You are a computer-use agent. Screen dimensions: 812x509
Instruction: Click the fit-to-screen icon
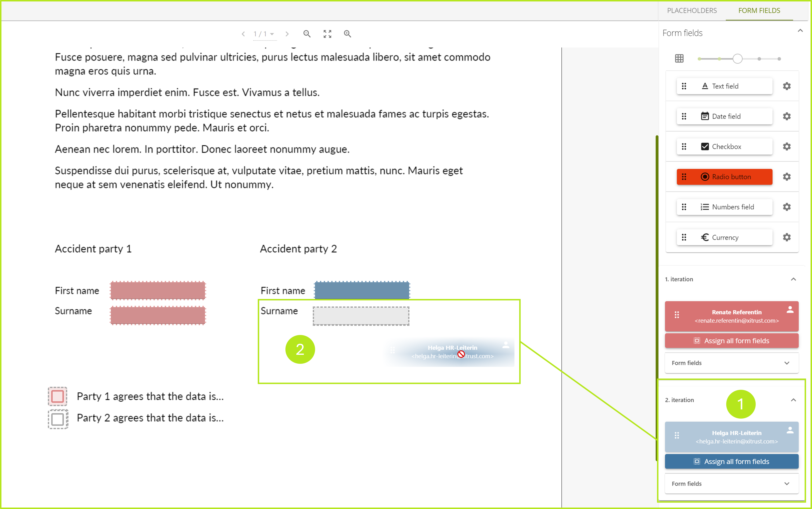click(x=327, y=34)
